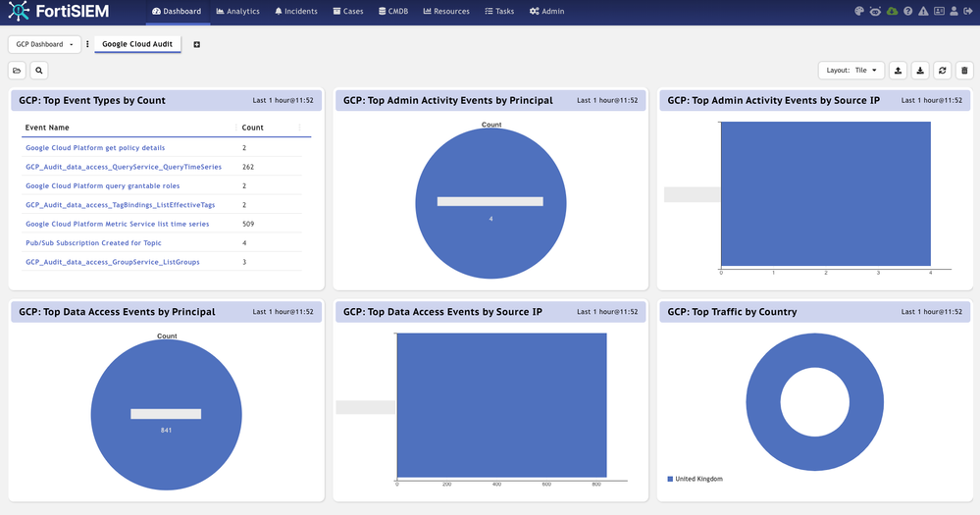Click Last 1 hour@11:52 in Top Event Types widget
This screenshot has height=515, width=980.
pos(284,100)
